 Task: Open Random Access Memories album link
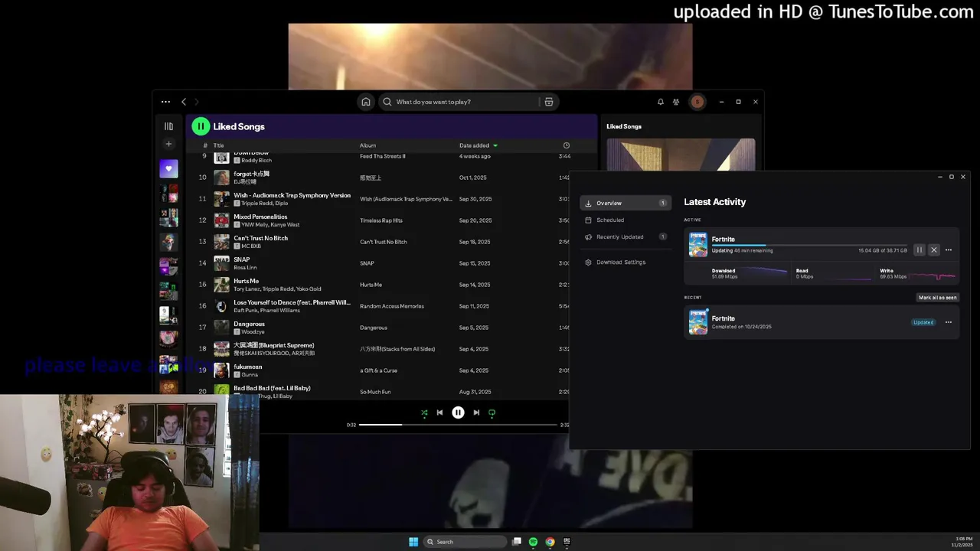(x=392, y=306)
